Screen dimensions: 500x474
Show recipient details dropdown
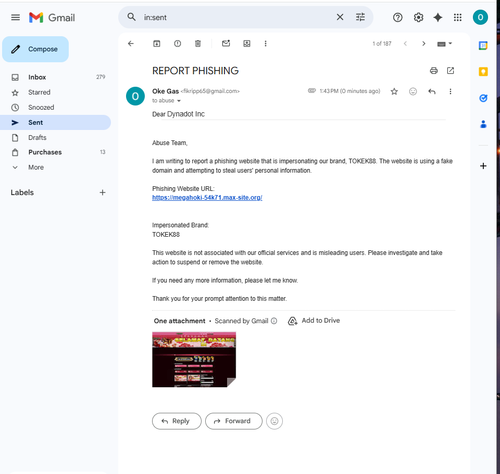point(179,101)
